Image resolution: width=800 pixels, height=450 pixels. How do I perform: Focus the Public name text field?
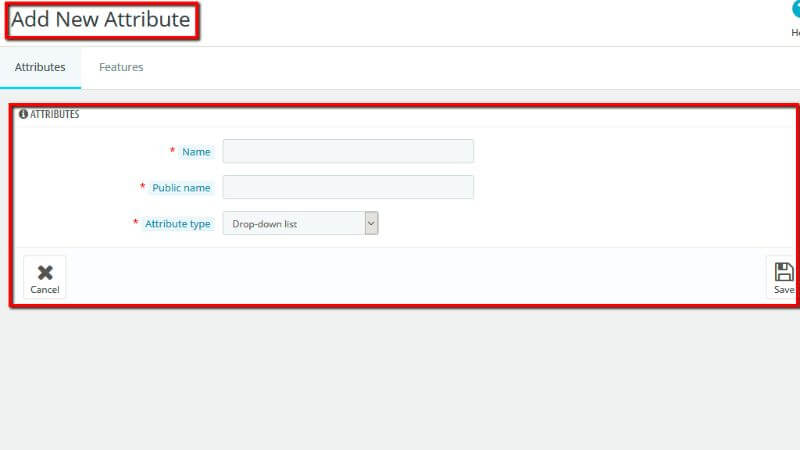(x=348, y=187)
